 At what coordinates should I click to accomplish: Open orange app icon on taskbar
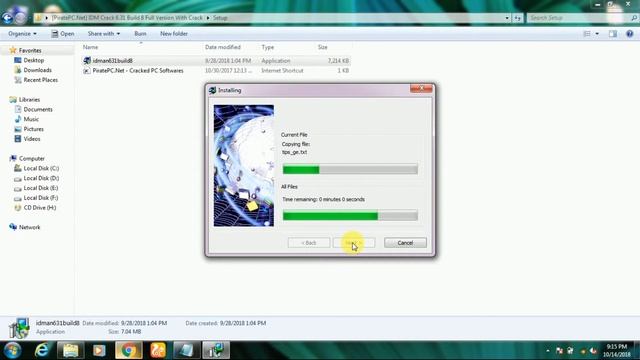(x=158, y=350)
